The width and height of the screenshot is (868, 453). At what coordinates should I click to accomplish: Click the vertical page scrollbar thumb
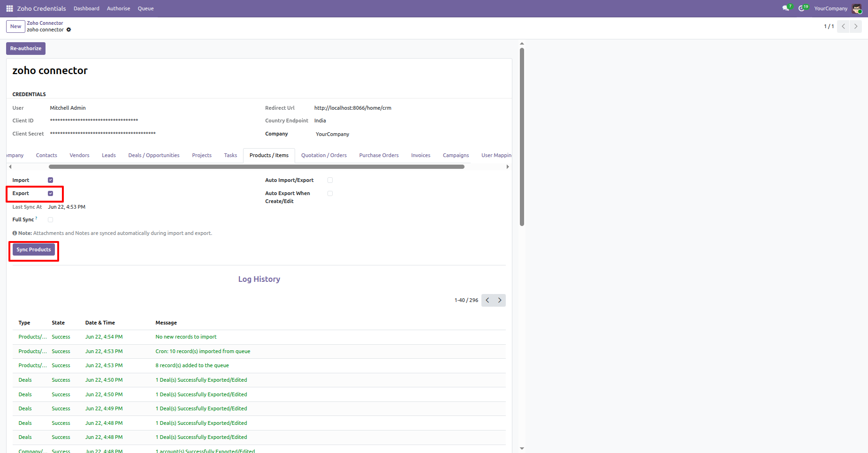click(522, 137)
